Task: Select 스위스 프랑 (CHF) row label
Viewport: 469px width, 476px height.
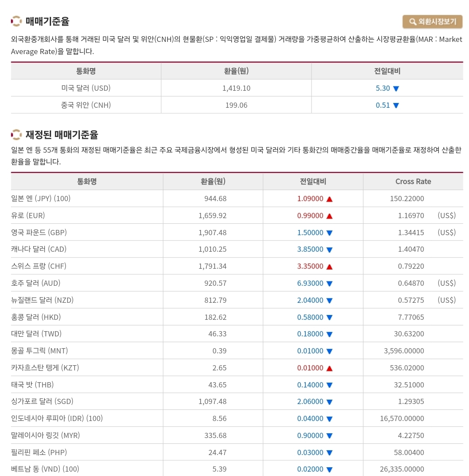Action: [38, 266]
